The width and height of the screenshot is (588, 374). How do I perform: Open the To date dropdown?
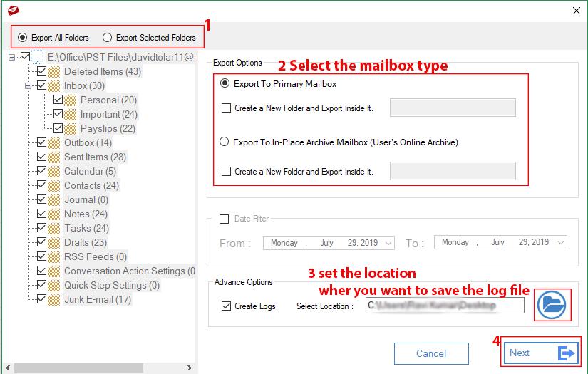tap(560, 243)
